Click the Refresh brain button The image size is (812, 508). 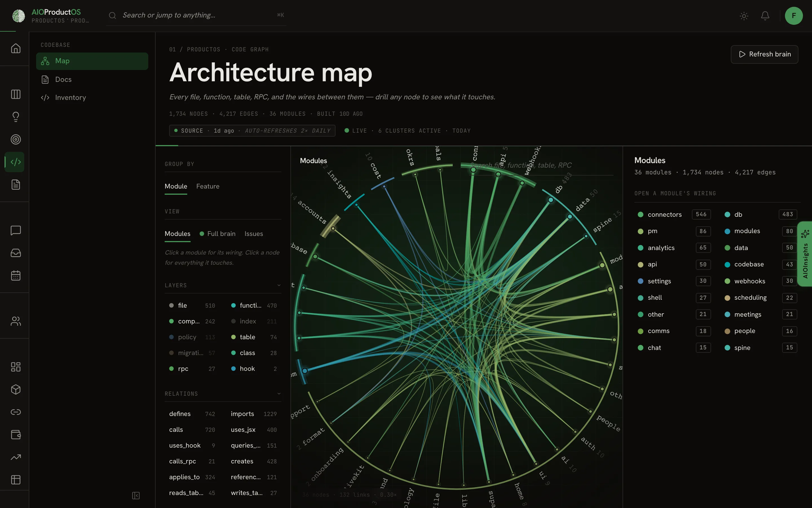(764, 54)
